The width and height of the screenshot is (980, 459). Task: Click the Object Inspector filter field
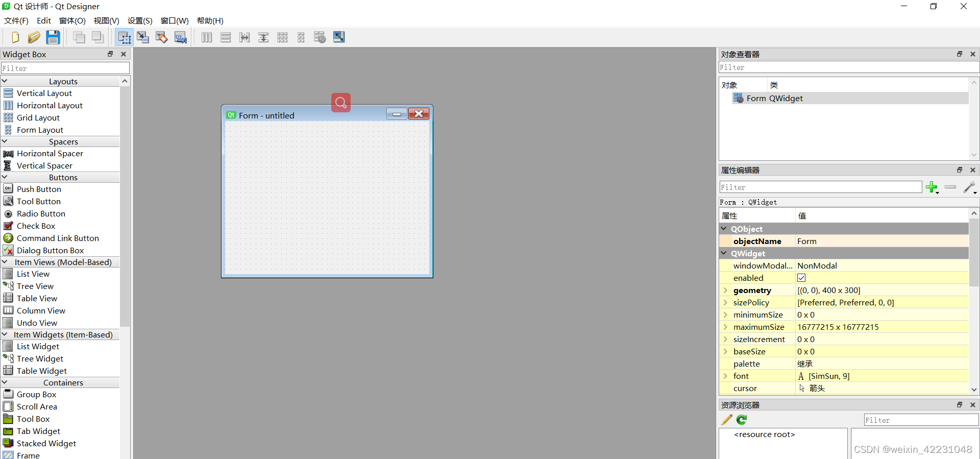coord(849,67)
